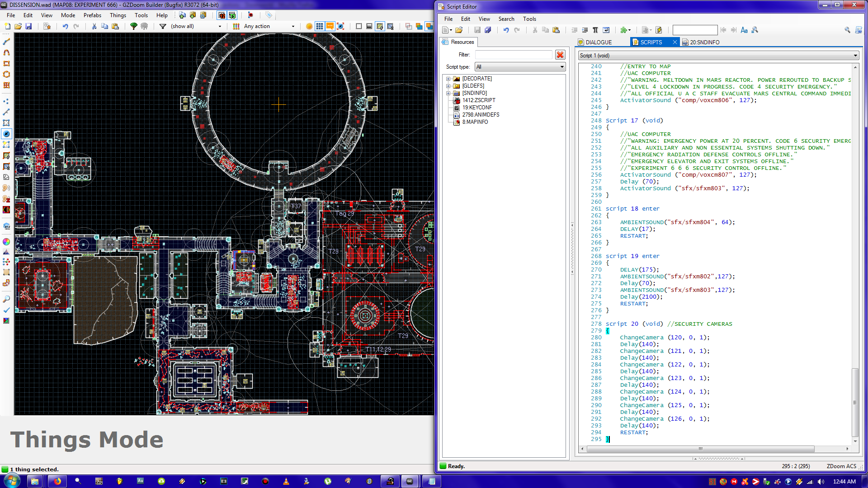
Task: Click the test map pin icon
Action: point(250,15)
